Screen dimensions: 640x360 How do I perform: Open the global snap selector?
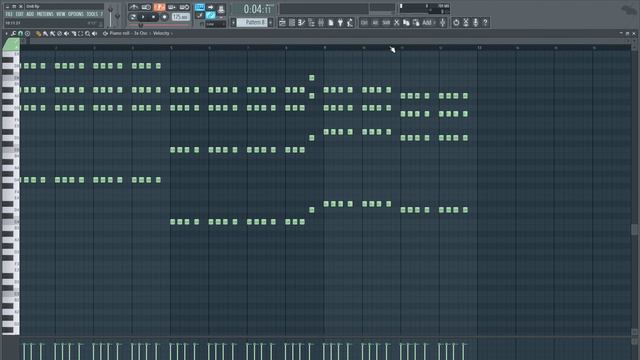(215, 24)
